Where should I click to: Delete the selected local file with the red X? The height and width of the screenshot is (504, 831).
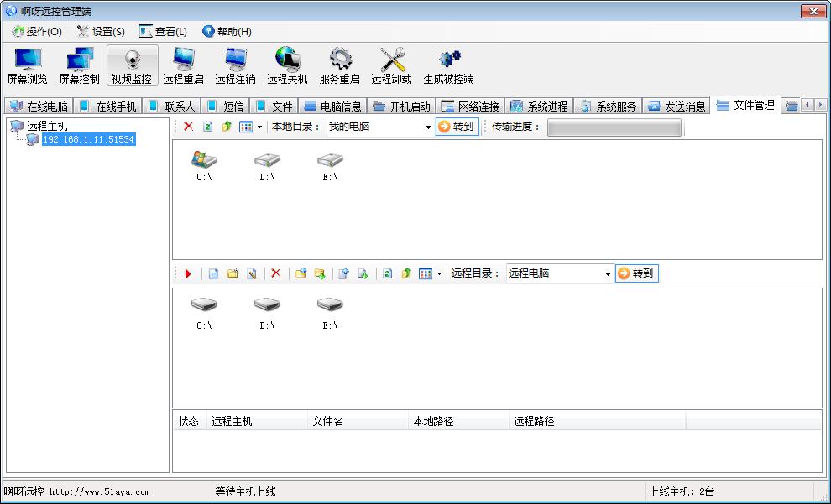click(188, 127)
